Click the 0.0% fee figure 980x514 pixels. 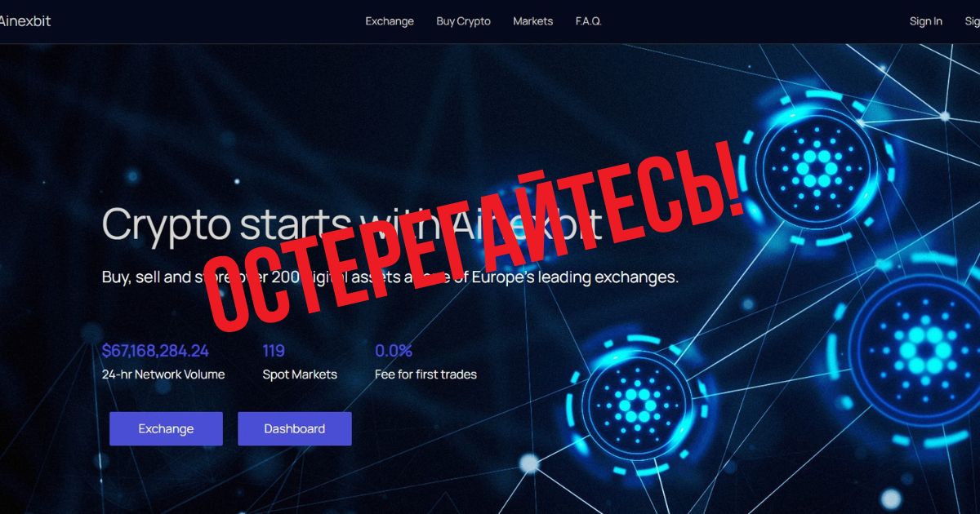pos(394,351)
